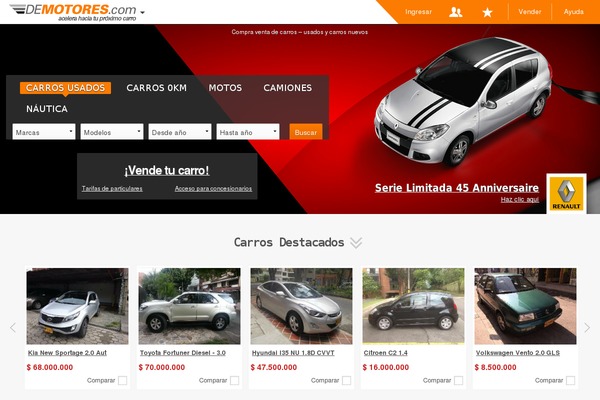Click the Haz clic aquí link
Viewport: 600px width, 400px height.
520,199
